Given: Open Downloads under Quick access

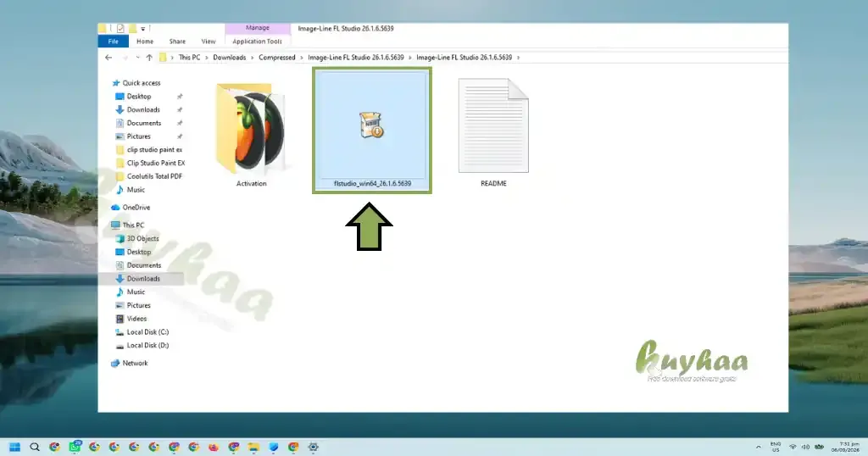Looking at the screenshot, I should tap(142, 109).
